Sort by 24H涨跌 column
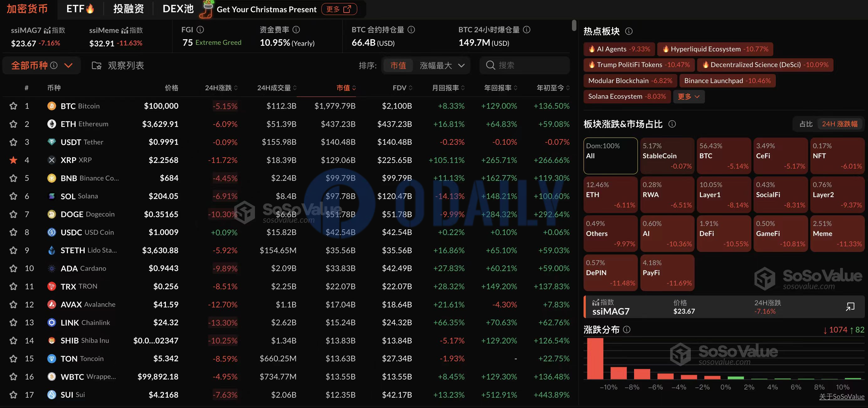This screenshot has height=408, width=868. click(x=221, y=88)
